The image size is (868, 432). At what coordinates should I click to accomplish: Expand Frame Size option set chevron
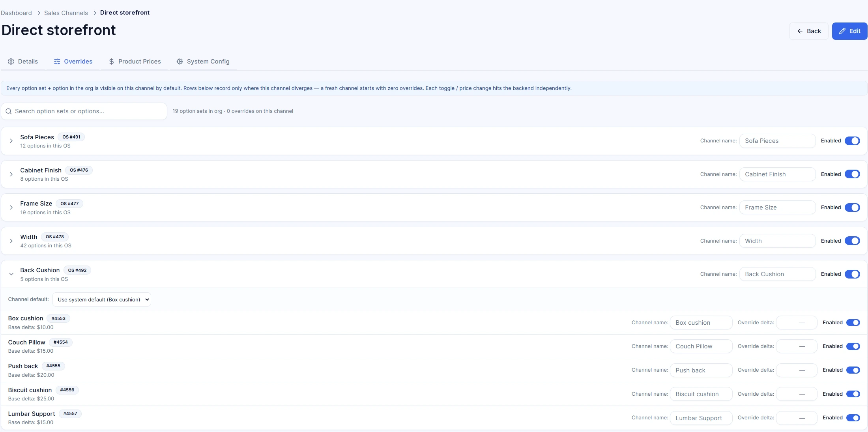(x=11, y=208)
